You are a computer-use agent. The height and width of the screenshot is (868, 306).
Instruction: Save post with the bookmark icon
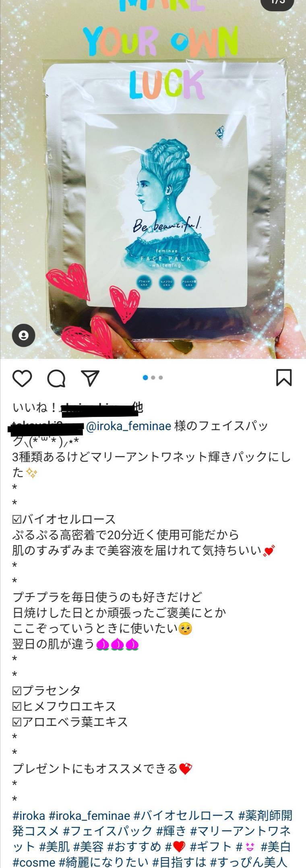pyautogui.click(x=284, y=378)
